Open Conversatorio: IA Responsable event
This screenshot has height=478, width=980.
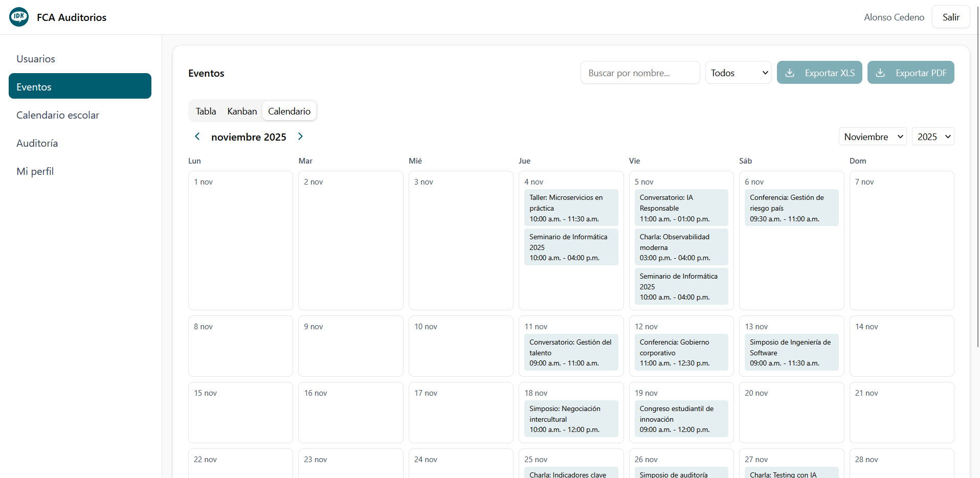coord(681,208)
